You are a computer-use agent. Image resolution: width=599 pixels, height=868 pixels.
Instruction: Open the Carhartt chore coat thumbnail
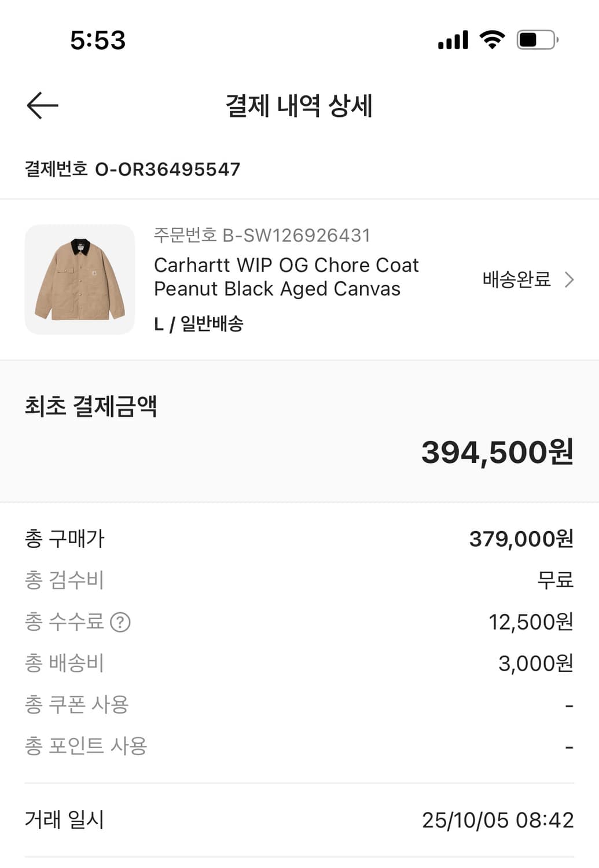point(80,279)
